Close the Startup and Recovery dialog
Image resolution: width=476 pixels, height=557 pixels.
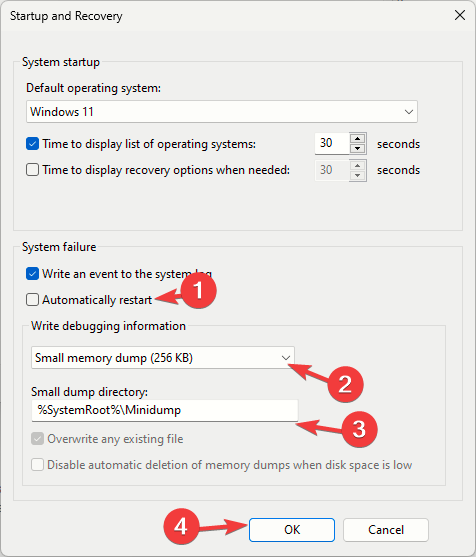click(x=460, y=15)
